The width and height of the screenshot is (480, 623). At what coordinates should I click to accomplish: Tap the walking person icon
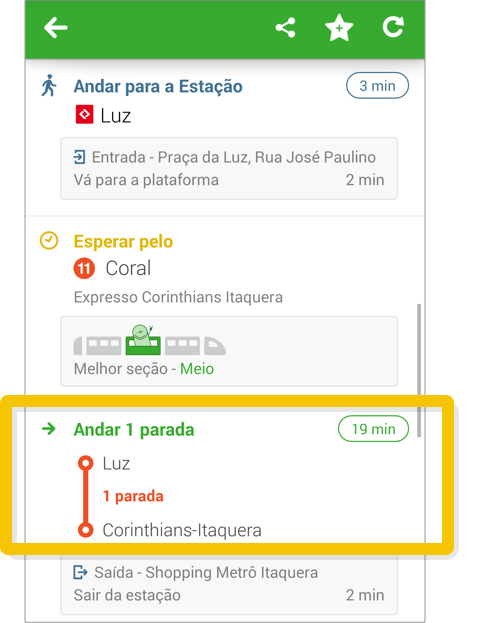[x=49, y=85]
